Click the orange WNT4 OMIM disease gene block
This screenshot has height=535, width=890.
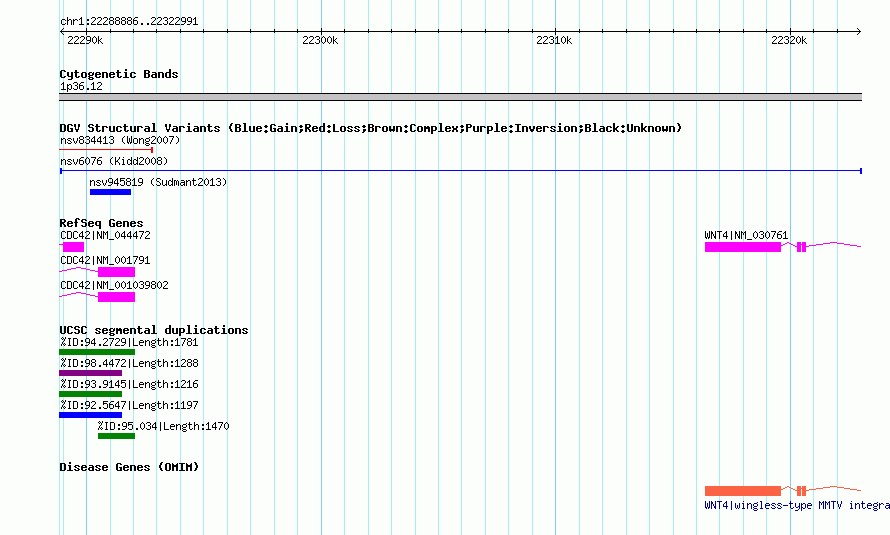pos(742,491)
